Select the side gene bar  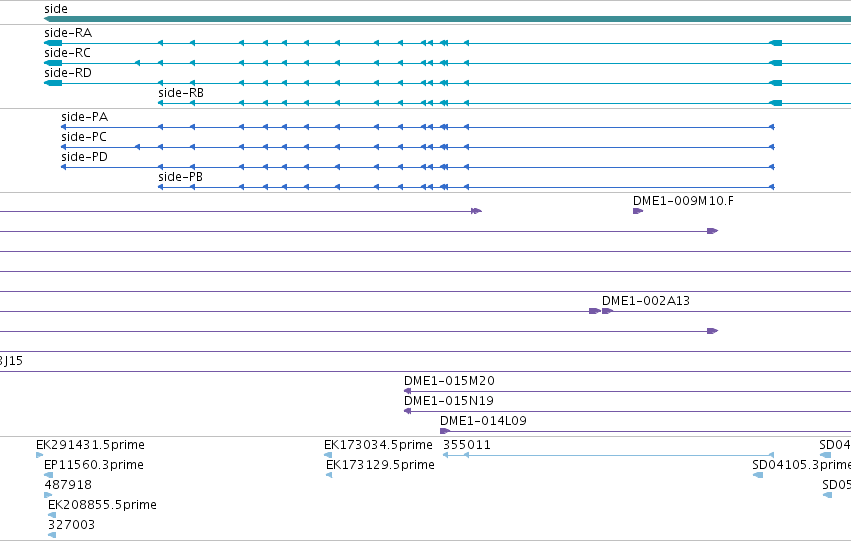[x=447, y=19]
